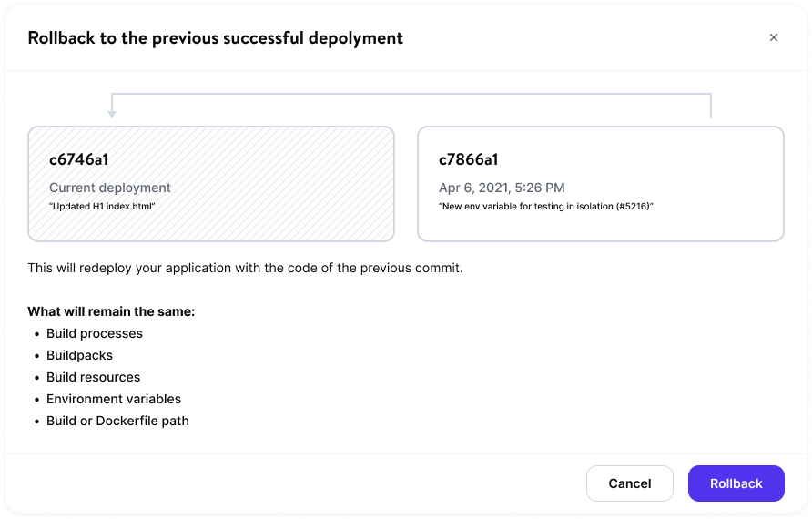The image size is (812, 519).
Task: Confirm with the purple Rollback button
Action: pos(736,483)
